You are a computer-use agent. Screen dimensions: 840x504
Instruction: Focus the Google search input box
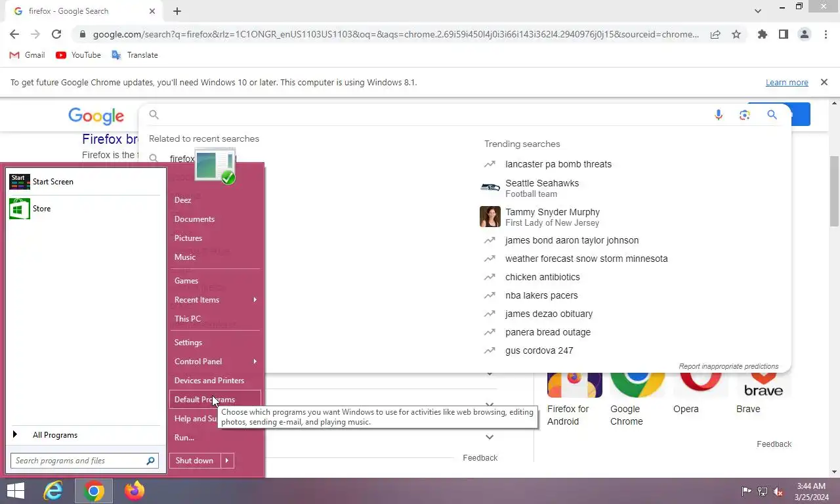click(x=433, y=115)
